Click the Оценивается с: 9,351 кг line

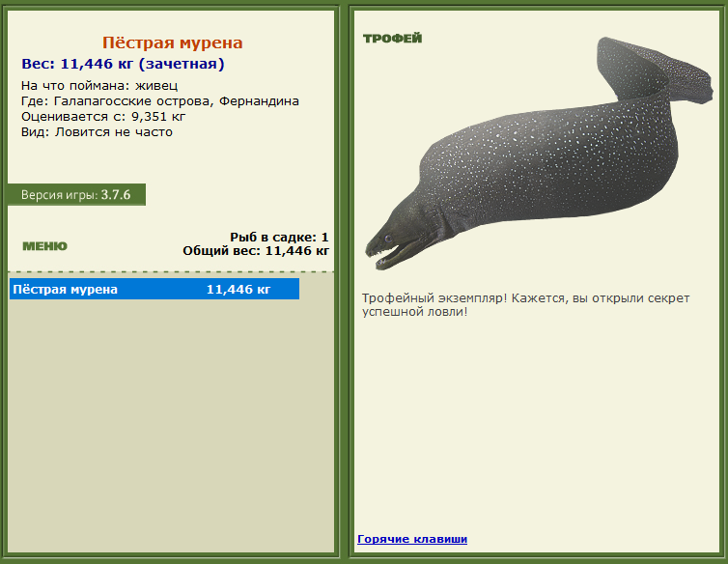(x=103, y=116)
